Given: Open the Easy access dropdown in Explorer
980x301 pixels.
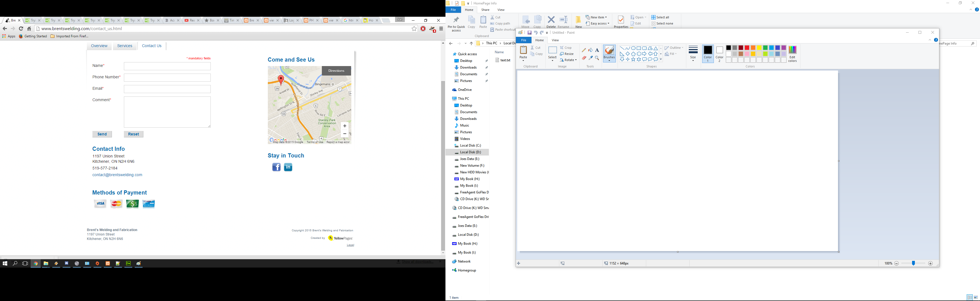Looking at the screenshot, I should point(597,24).
